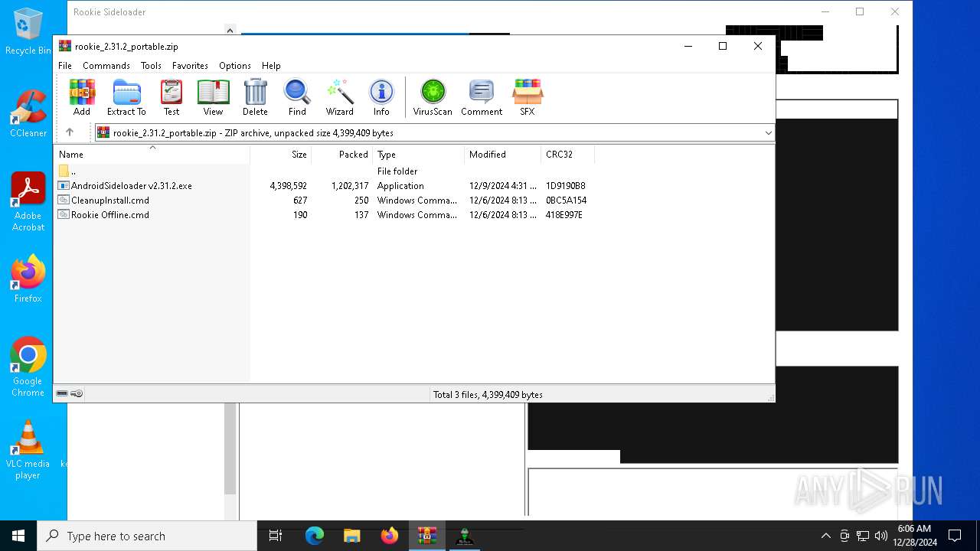
Task: Click the WinRAR title bar archive icon
Action: tap(65, 46)
